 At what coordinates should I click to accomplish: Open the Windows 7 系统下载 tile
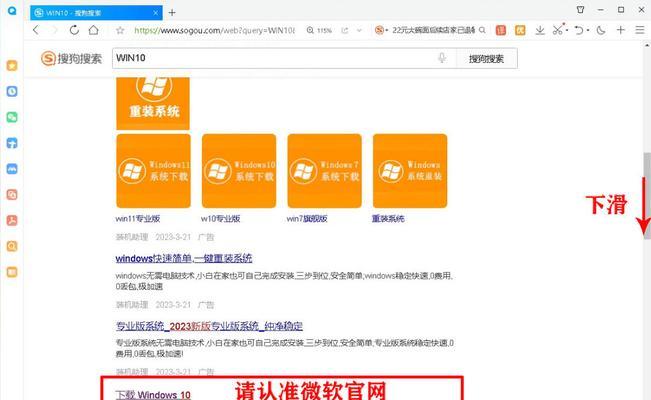(x=325, y=171)
